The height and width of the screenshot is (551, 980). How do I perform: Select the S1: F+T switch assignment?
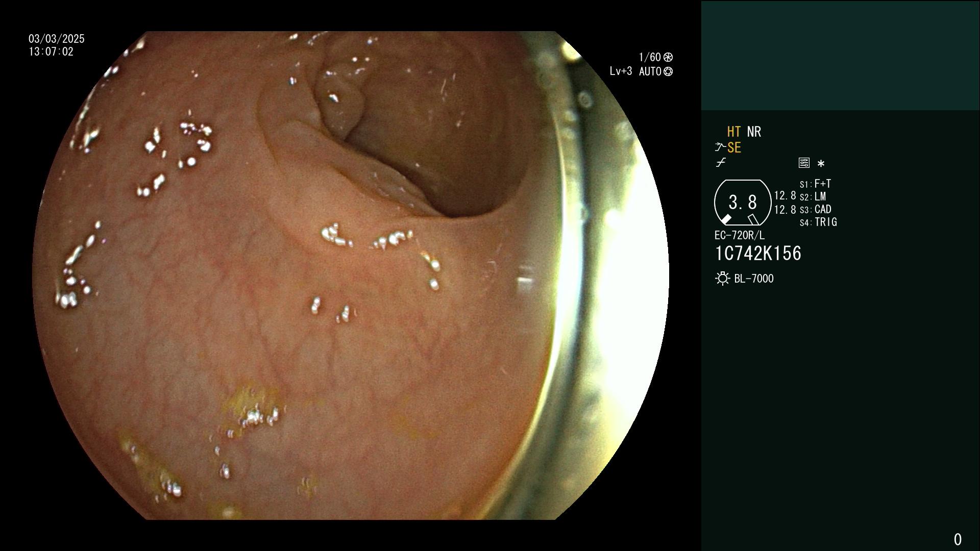pos(815,184)
